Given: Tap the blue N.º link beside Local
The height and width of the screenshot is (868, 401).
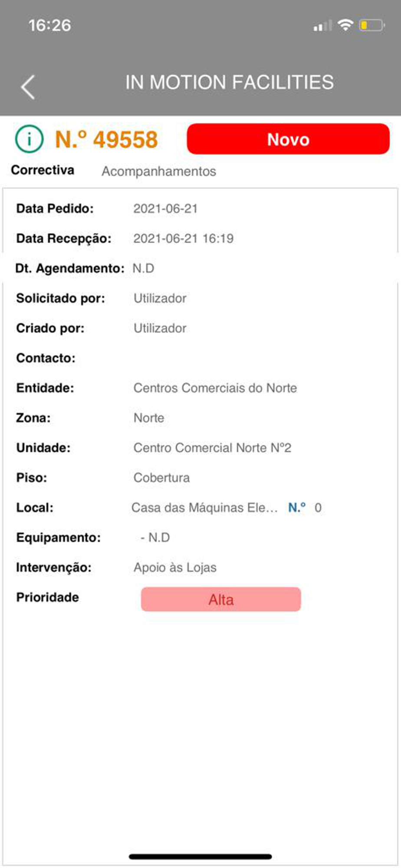Looking at the screenshot, I should coord(297,507).
